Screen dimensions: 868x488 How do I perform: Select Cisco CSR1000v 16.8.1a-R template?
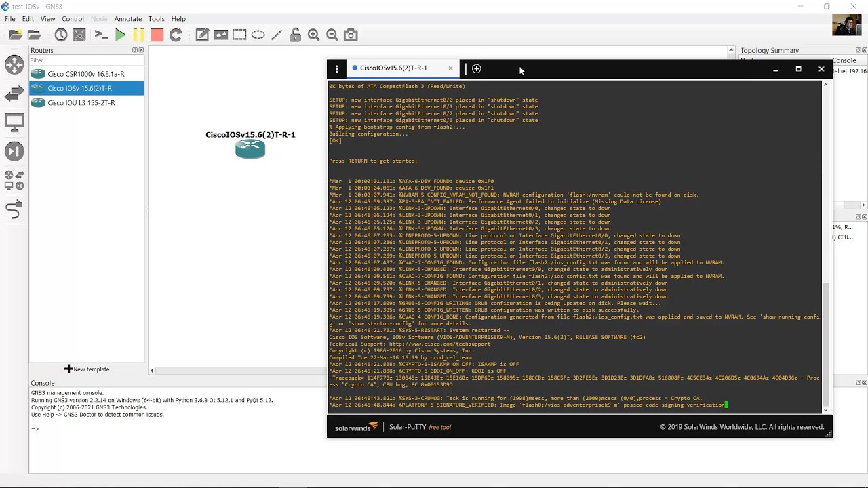(87, 74)
